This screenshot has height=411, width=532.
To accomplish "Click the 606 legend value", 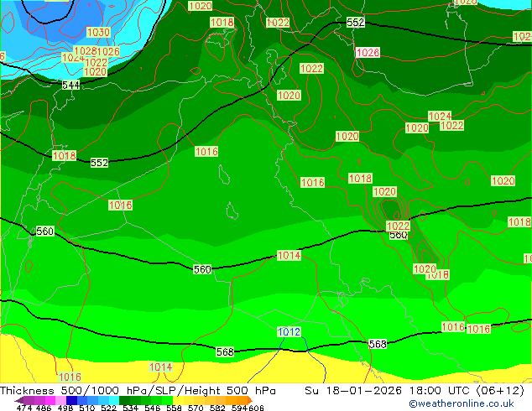I will click(x=256, y=408).
